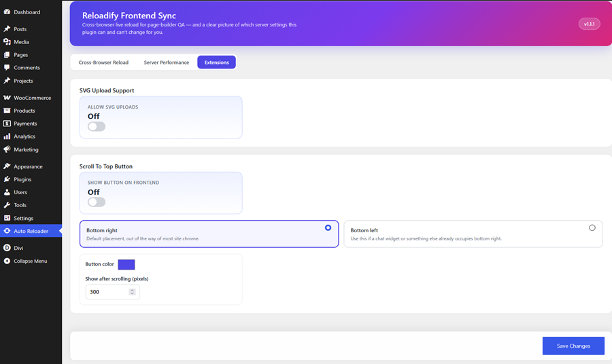This screenshot has width=612, height=364.
Task: Click the v1.1.1 version badge
Action: 589,24
